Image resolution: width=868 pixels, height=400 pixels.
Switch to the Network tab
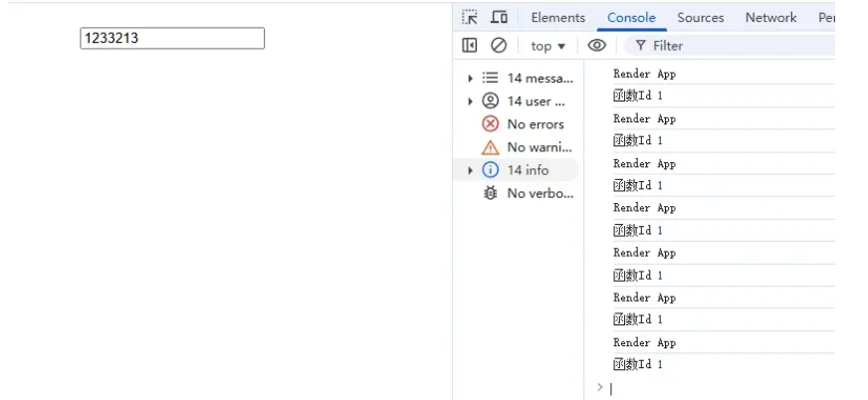click(770, 17)
